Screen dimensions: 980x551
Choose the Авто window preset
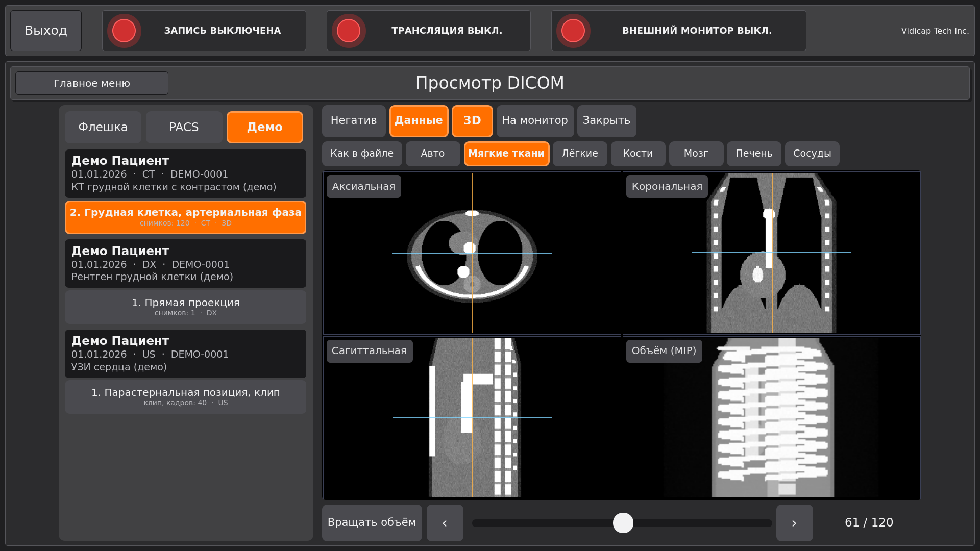tap(433, 154)
